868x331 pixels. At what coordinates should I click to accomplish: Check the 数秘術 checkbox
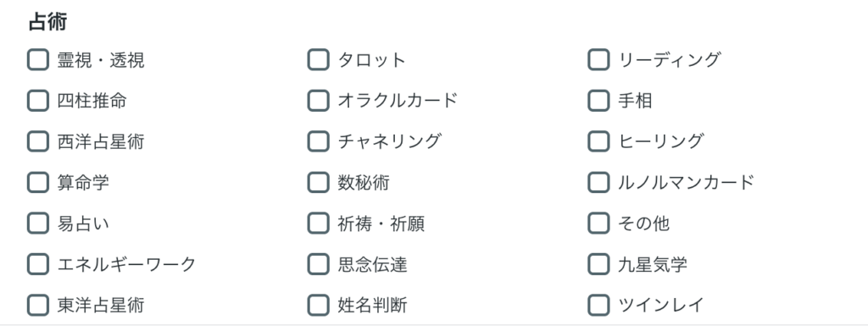(319, 182)
